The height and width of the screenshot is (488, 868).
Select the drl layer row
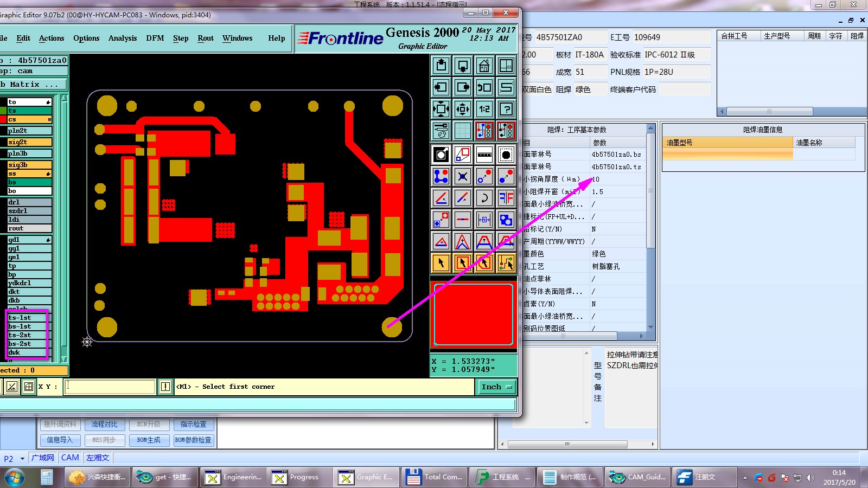click(29, 202)
